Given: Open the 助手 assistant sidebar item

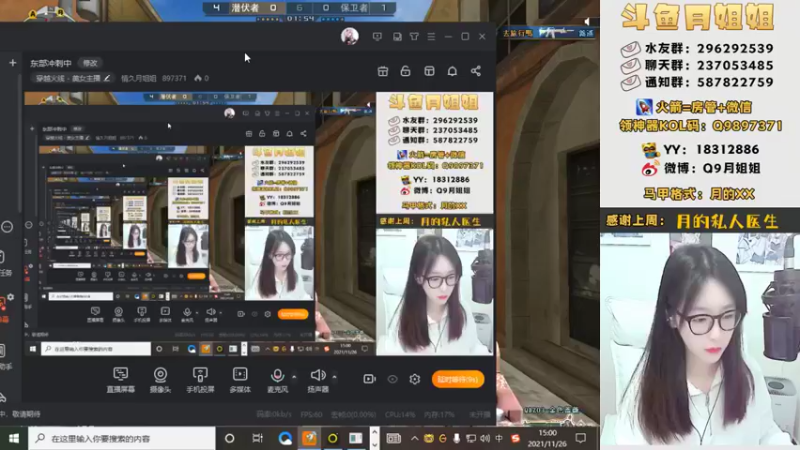Looking at the screenshot, I should 4,357.
